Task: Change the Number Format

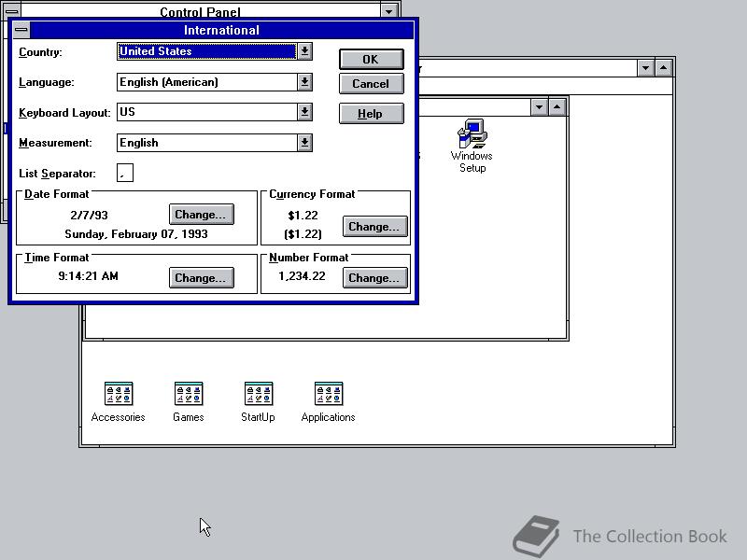Action: [374, 277]
